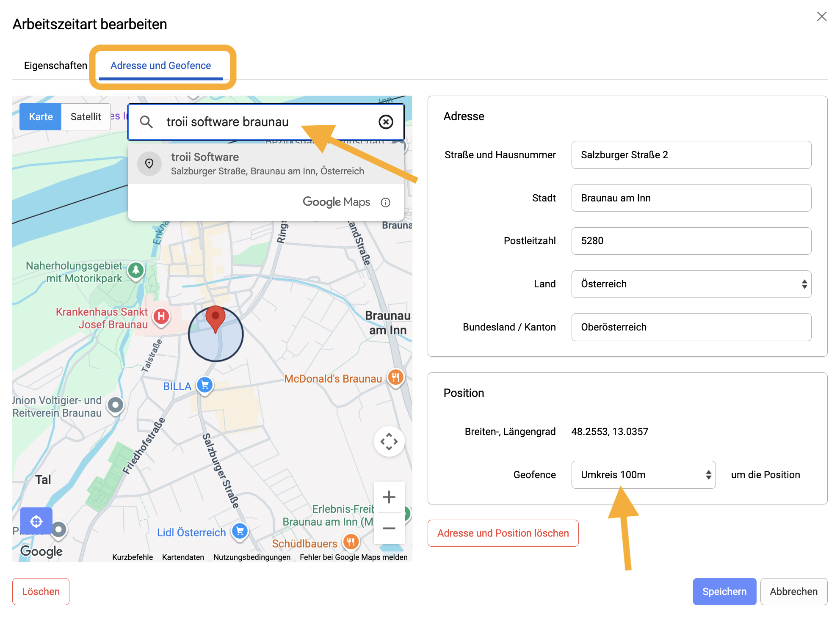
Task: Open the Adresse und Geofence tab
Action: point(160,66)
